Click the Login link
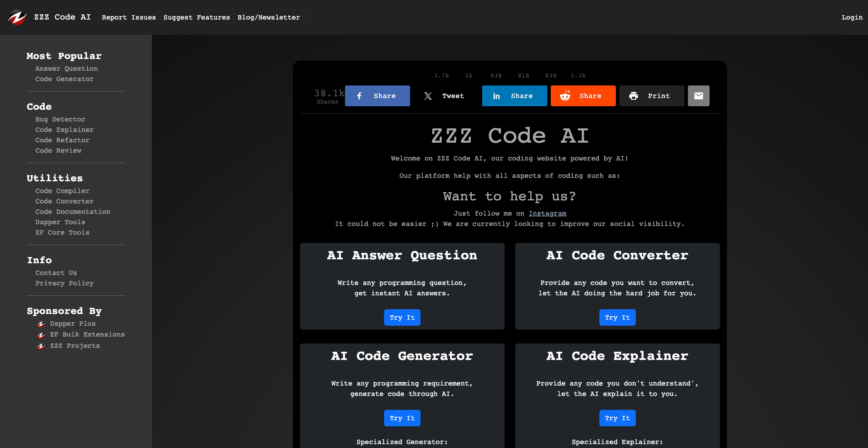The image size is (868, 448). [x=852, y=17]
